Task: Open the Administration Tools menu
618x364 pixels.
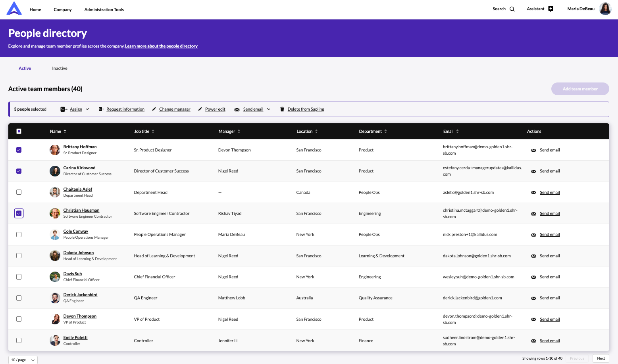Action: pyautogui.click(x=104, y=10)
